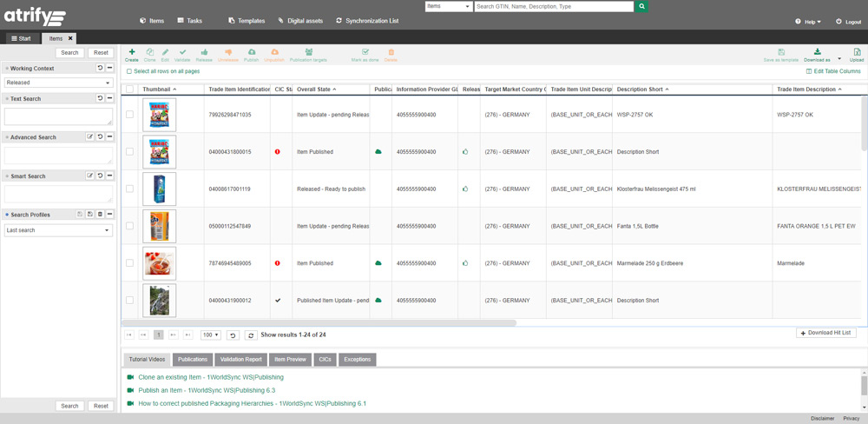The height and width of the screenshot is (424, 868).
Task: Click the Download Hit List button
Action: click(825, 334)
